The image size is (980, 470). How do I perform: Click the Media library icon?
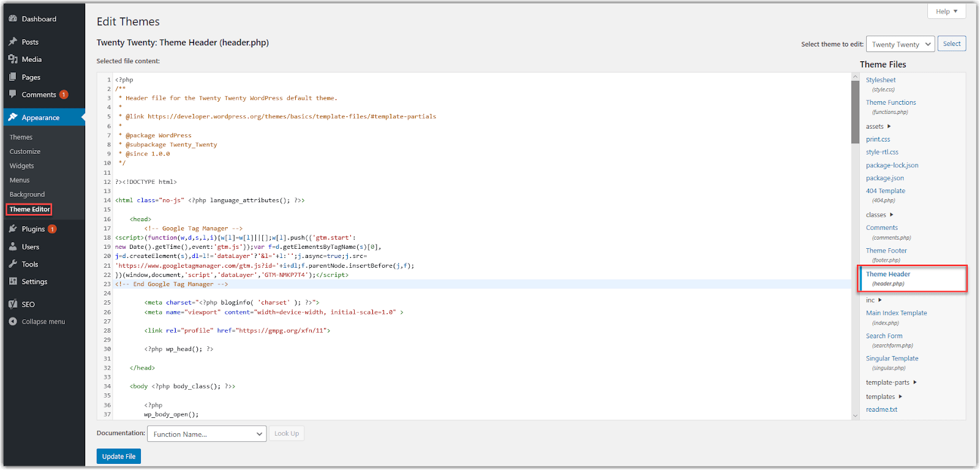click(13, 59)
